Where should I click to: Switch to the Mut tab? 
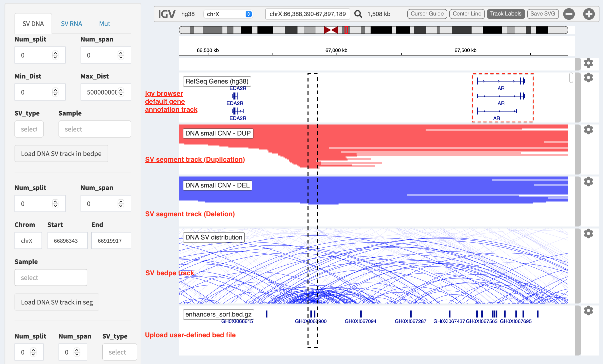[x=105, y=24]
